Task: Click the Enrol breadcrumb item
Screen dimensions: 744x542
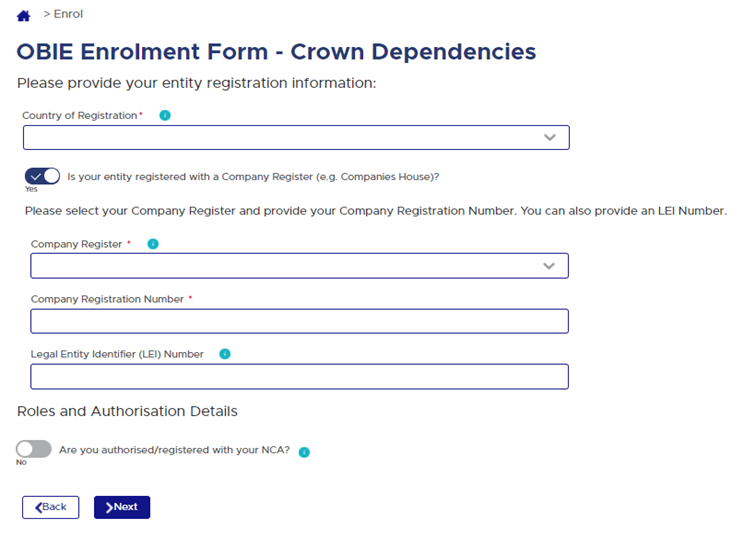Action: point(68,15)
